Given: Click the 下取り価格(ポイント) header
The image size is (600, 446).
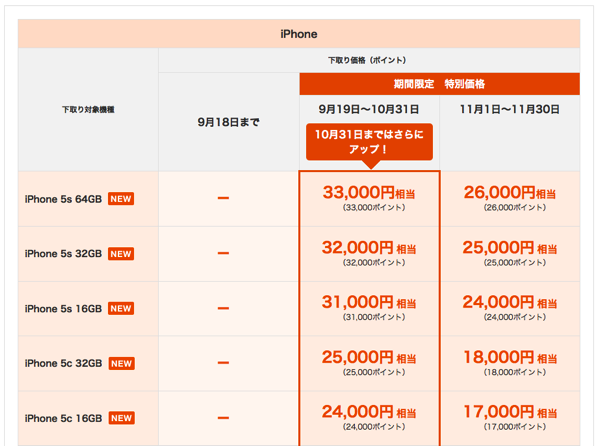Looking at the screenshot, I should [367, 60].
